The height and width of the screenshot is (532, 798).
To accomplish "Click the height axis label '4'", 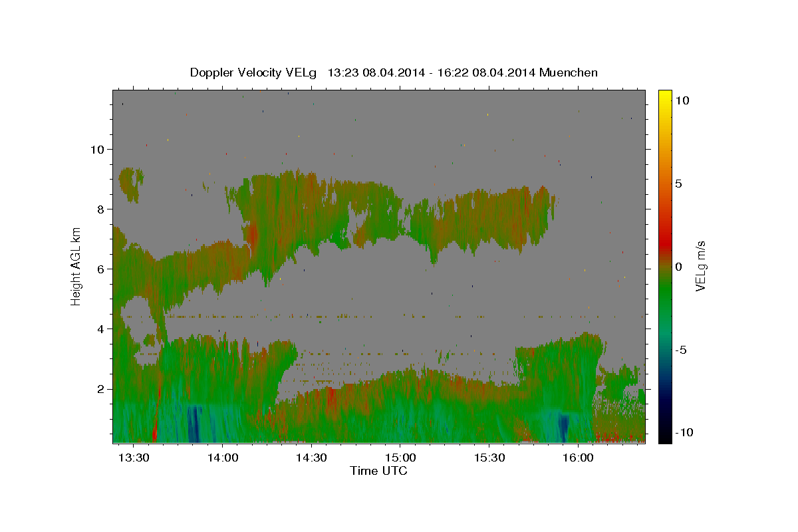I will coord(101,329).
